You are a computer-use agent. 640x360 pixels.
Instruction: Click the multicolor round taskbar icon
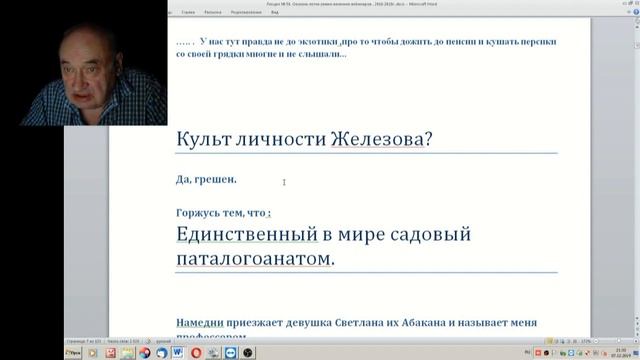pyautogui.click(x=144, y=353)
